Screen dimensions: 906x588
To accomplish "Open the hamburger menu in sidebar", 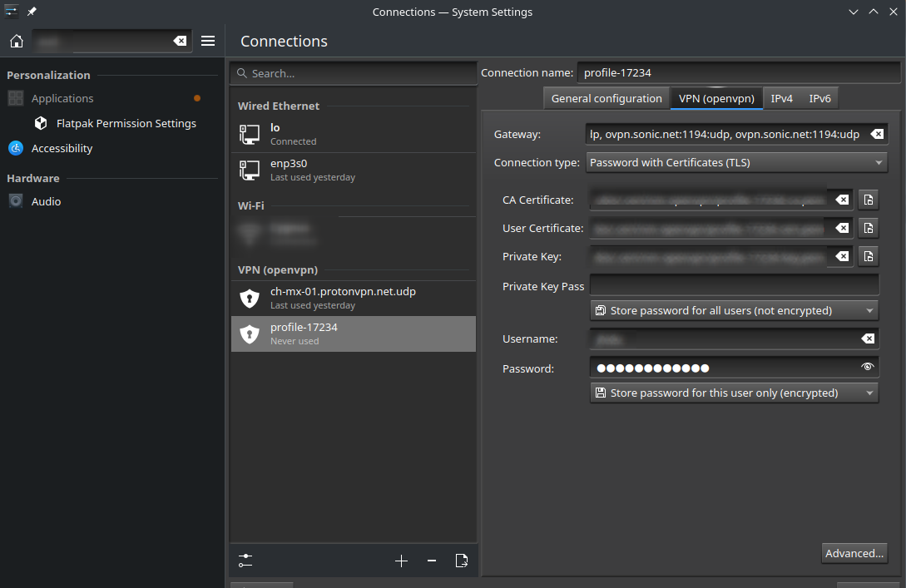I will click(x=208, y=41).
